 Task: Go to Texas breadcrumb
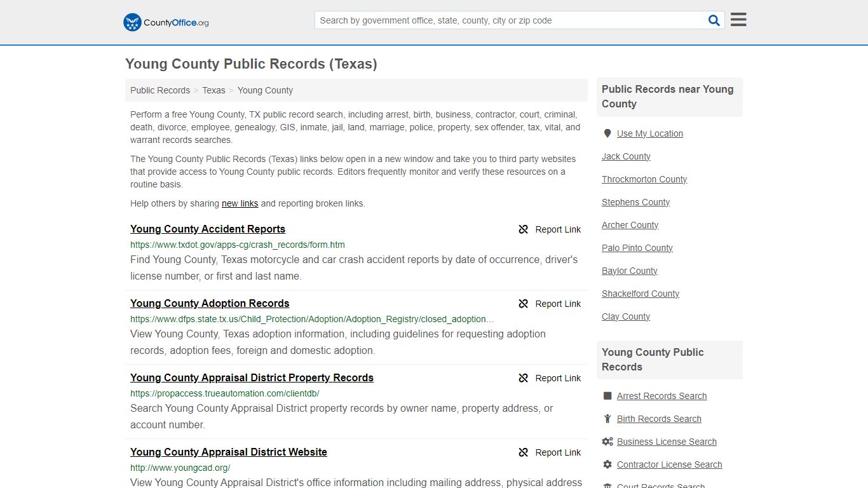(214, 90)
